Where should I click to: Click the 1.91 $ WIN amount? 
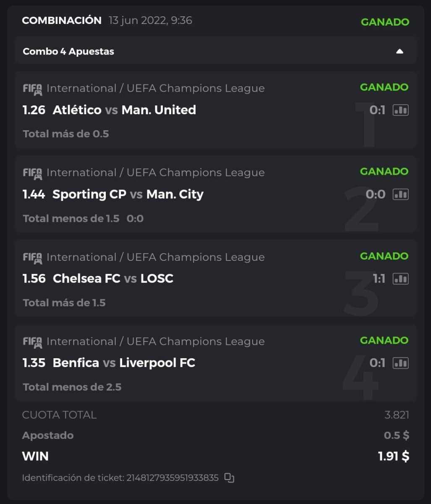[x=393, y=456]
